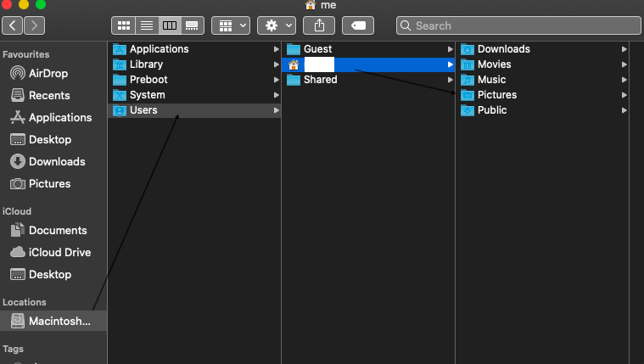Expand the Shared folder arrow

pos(451,80)
